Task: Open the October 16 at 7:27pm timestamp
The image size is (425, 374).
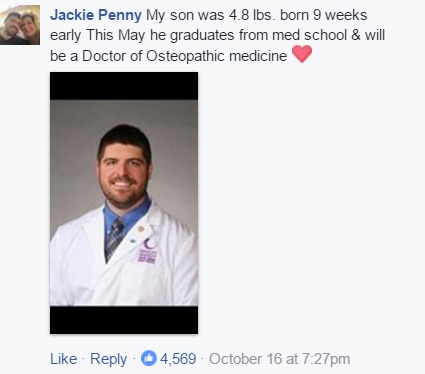Action: pyautogui.click(x=280, y=359)
